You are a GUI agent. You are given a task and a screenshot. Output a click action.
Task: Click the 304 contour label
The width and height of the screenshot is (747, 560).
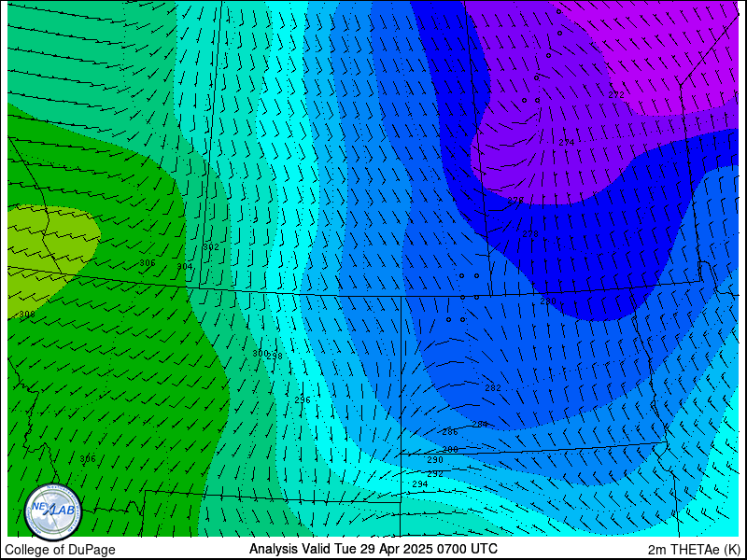(x=185, y=266)
